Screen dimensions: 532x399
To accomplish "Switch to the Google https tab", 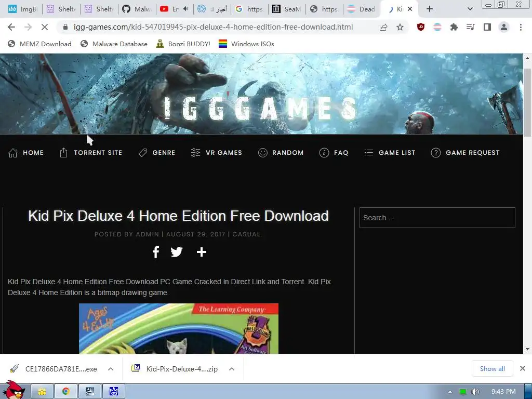I will coord(249,9).
